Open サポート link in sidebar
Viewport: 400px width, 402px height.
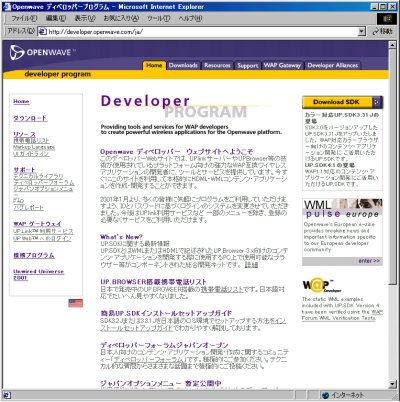[24, 170]
